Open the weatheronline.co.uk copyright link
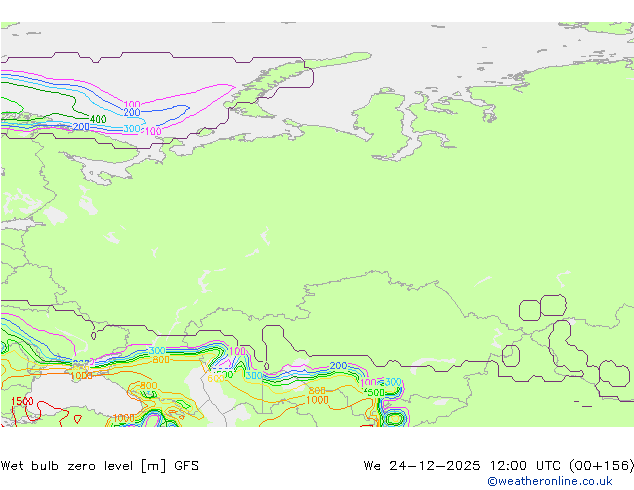Image resolution: width=634 pixels, height=490 pixels. (x=550, y=481)
